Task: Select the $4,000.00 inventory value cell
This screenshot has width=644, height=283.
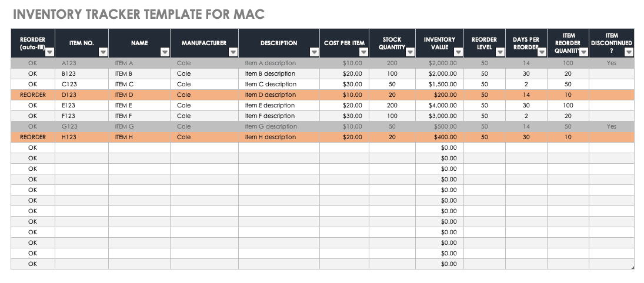Action: tap(439, 105)
